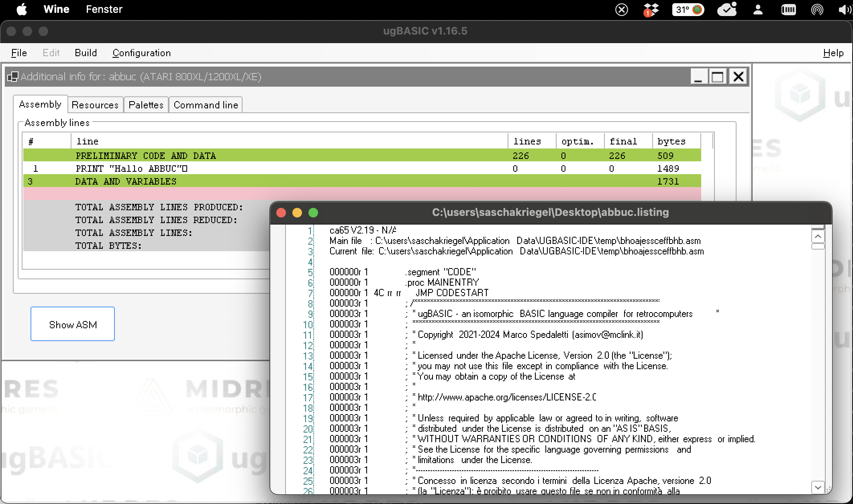Viewport: 853px width, 504px height.
Task: Open the Palettes tab
Action: click(x=146, y=105)
